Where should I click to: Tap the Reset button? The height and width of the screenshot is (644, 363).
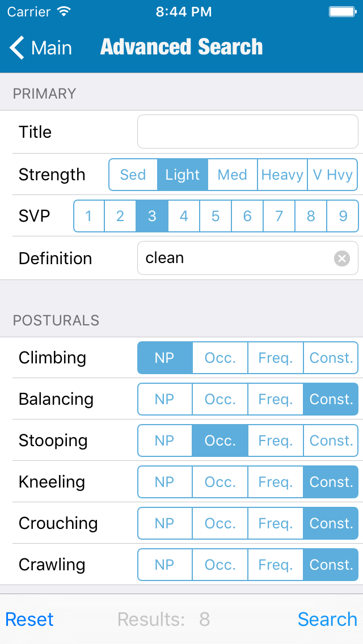coord(29,619)
